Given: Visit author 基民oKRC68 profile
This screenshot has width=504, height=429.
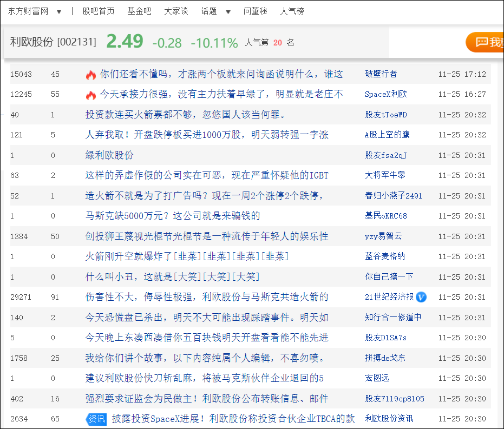Looking at the screenshot, I should click(385, 216).
